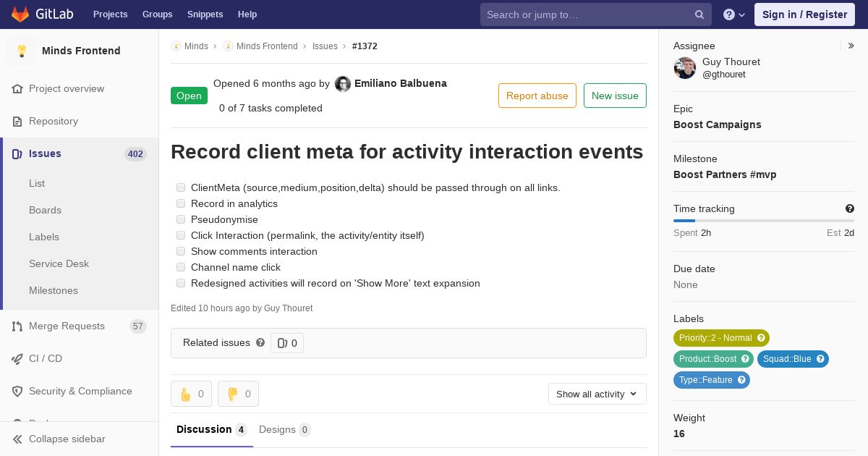Image resolution: width=868 pixels, height=456 pixels.
Task: Open the Groups menu in the top bar
Action: (157, 14)
